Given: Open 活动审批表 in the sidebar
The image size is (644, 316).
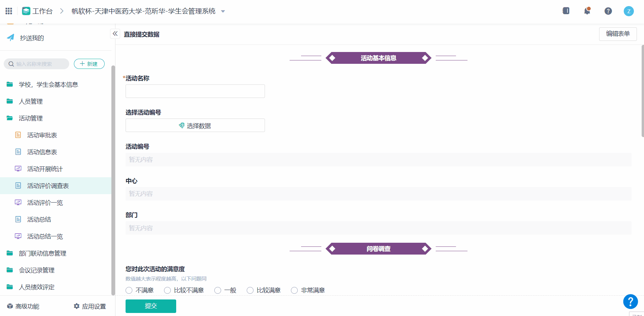Looking at the screenshot, I should (x=42, y=135).
